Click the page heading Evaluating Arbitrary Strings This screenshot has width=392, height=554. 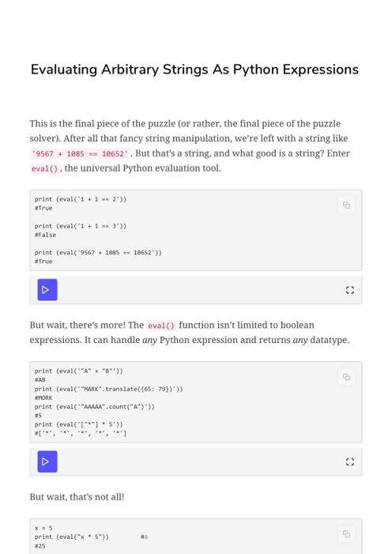point(194,70)
